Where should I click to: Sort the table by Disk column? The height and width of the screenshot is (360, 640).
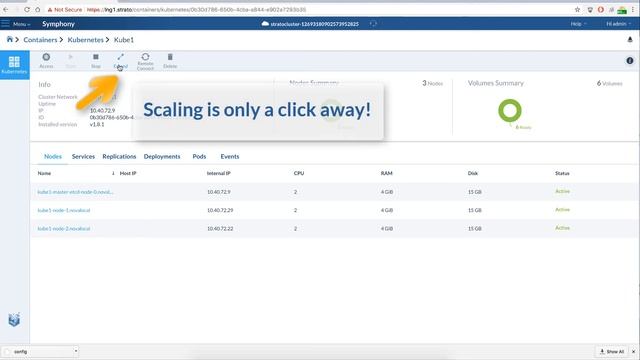(x=473, y=173)
